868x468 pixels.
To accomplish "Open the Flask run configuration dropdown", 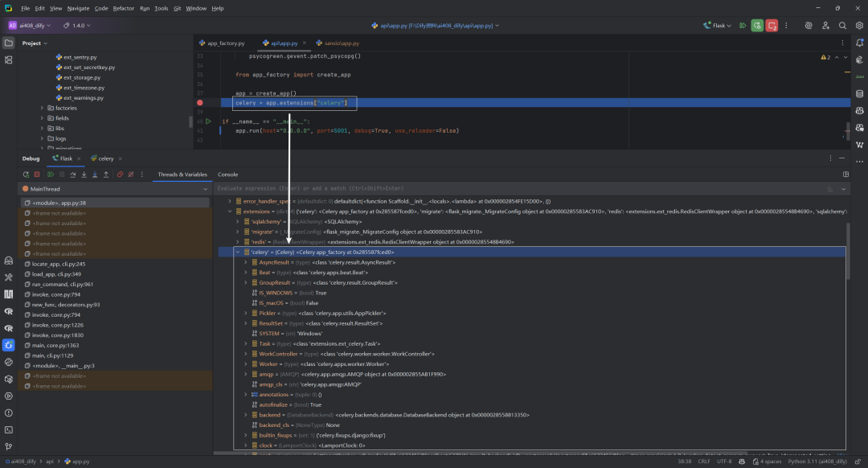I will pos(718,26).
